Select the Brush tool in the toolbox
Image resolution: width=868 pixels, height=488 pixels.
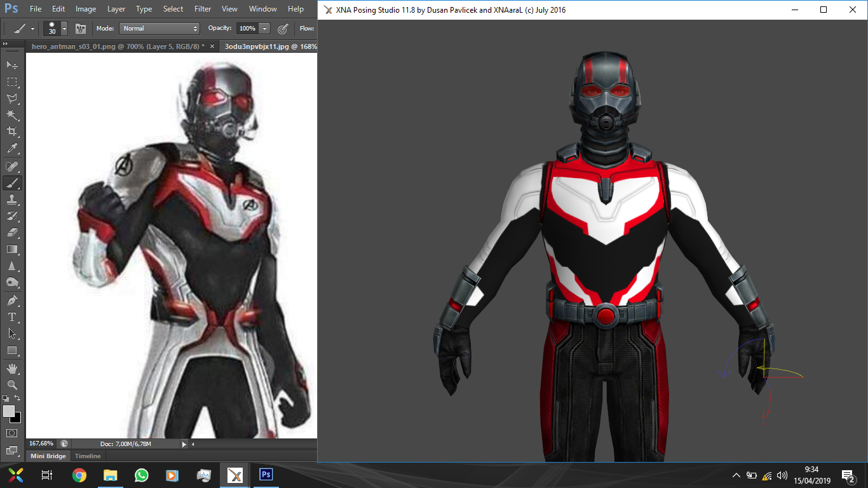pos(12,183)
